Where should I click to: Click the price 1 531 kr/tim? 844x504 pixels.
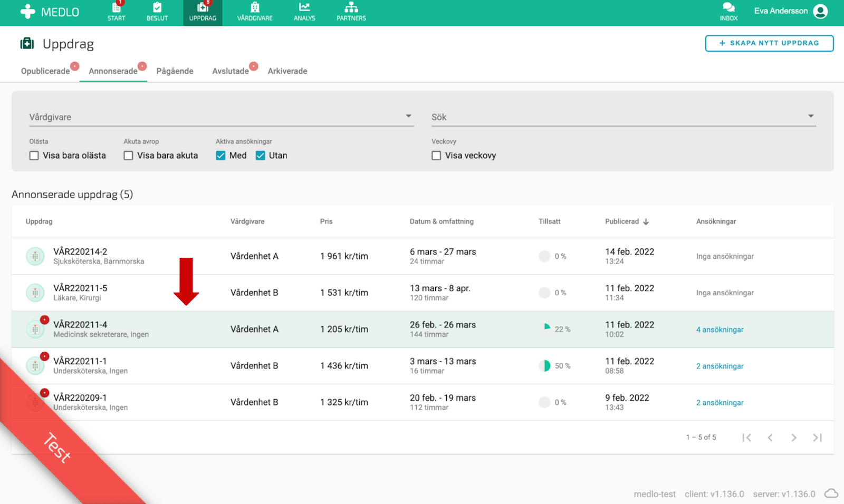[x=344, y=293]
